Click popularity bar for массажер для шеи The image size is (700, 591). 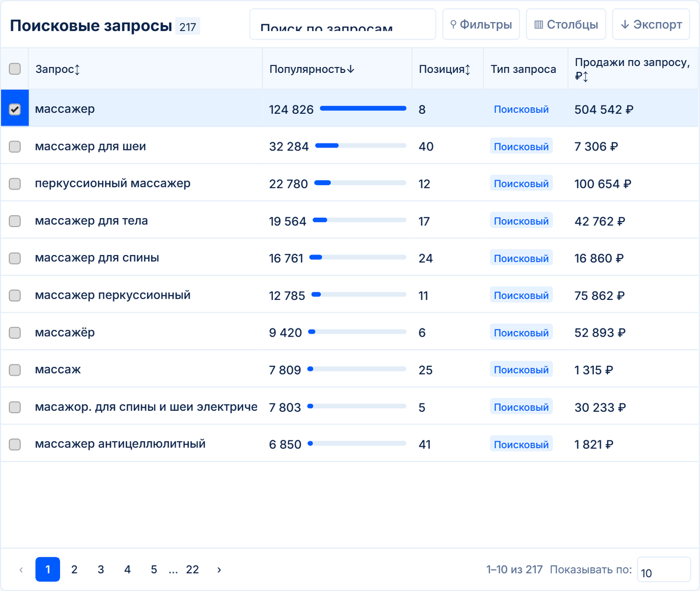click(360, 146)
